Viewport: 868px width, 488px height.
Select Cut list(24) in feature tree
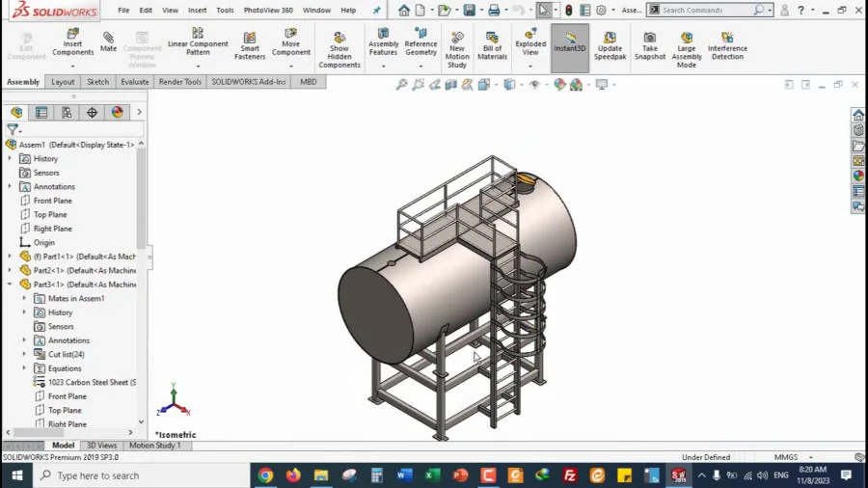(66, 354)
